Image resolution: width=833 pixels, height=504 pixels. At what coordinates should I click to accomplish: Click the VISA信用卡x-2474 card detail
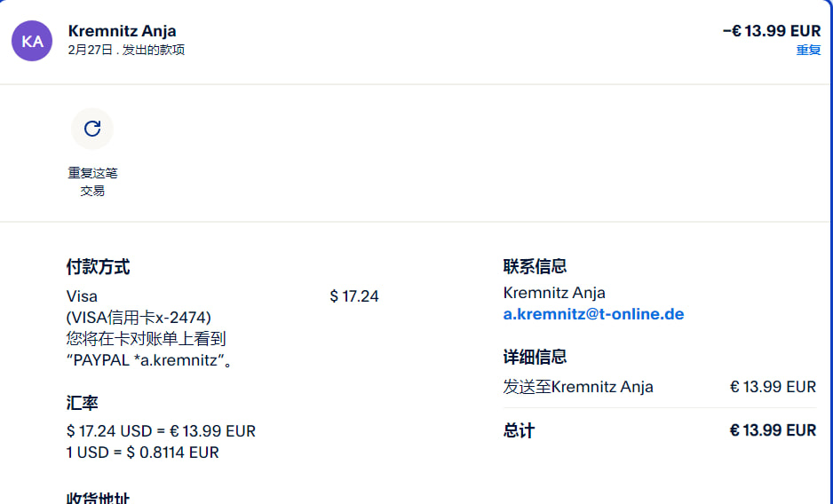coord(139,317)
